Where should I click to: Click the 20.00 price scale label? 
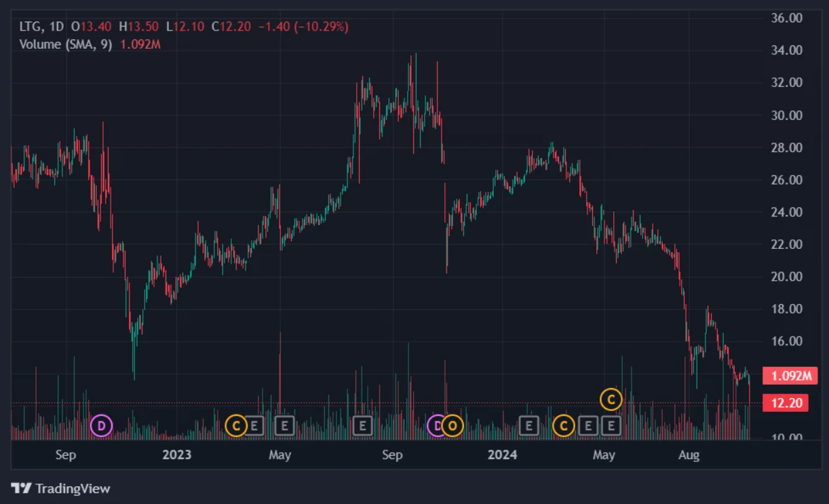click(x=788, y=277)
